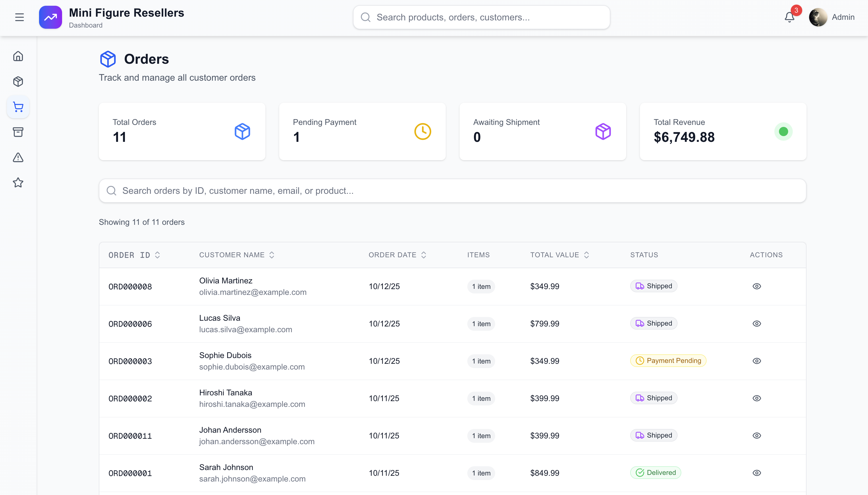The image size is (868, 495).
Task: Open the archive box sidebar icon
Action: tap(18, 132)
